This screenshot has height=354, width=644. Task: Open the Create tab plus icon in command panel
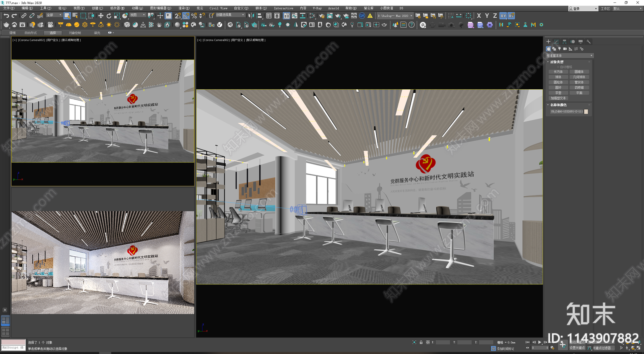(548, 41)
